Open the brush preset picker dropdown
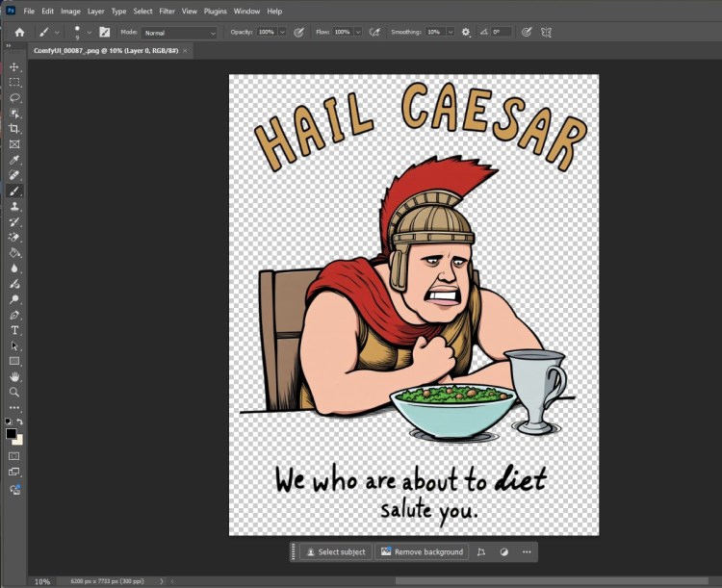The width and height of the screenshot is (722, 588). coord(89,32)
